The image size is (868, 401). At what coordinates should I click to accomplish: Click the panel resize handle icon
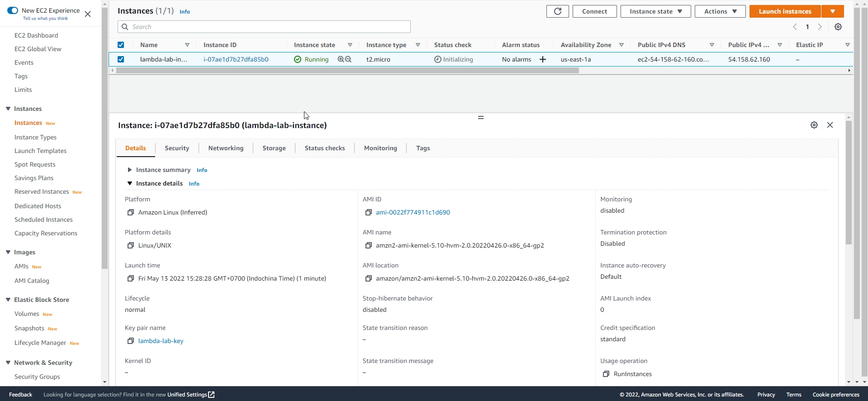(481, 117)
